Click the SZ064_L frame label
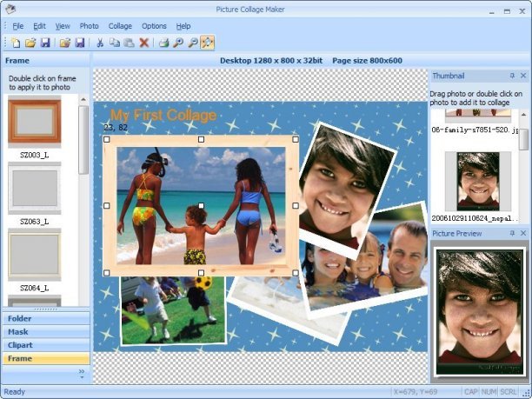 (x=34, y=288)
